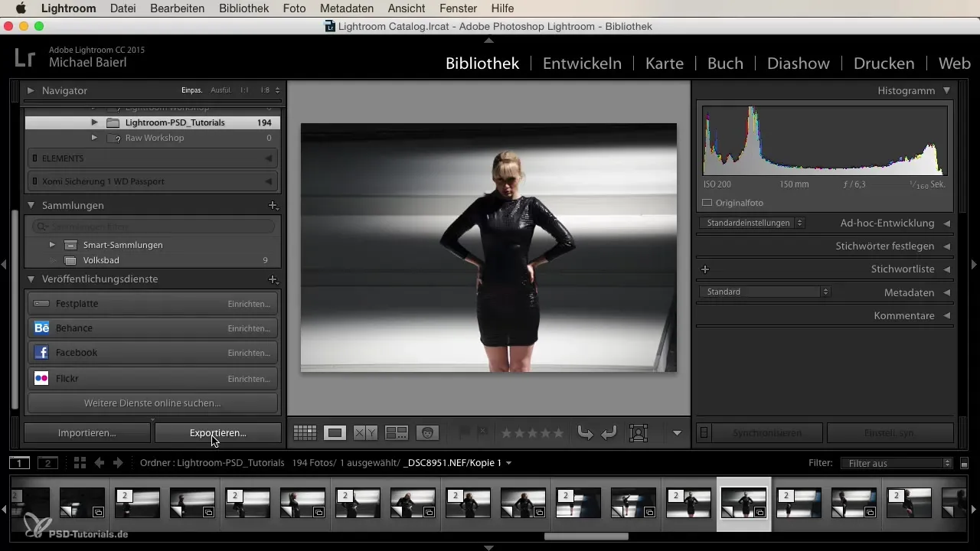
Task: Add publish service with plus icon
Action: coord(273,280)
